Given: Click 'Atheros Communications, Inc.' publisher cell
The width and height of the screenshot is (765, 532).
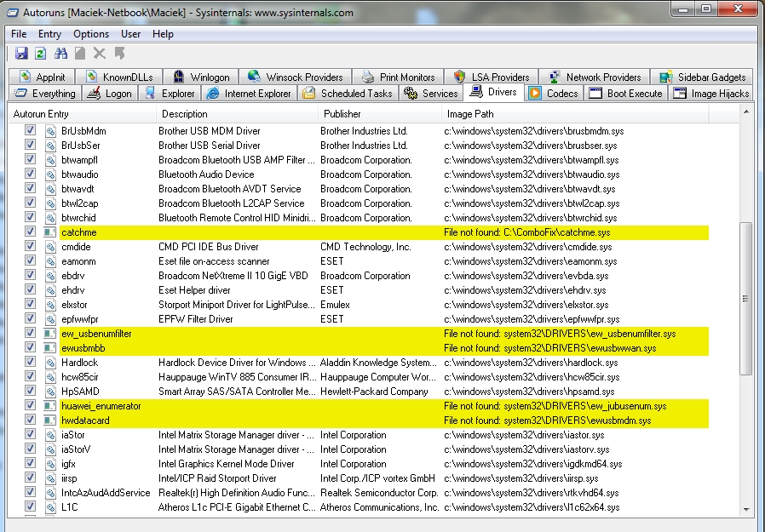Looking at the screenshot, I should coord(380,507).
